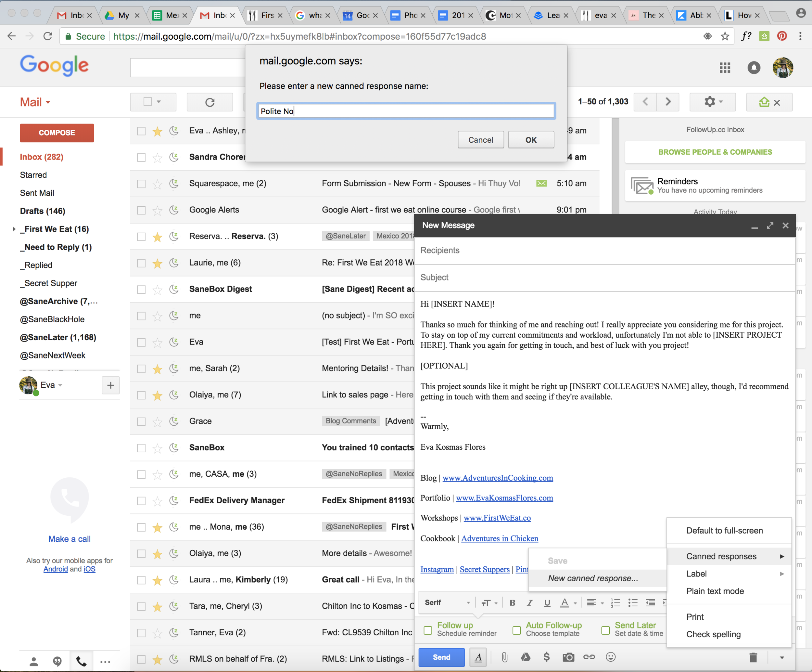812x672 pixels.
Task: Expand the _First We Eat label
Action: click(14, 229)
